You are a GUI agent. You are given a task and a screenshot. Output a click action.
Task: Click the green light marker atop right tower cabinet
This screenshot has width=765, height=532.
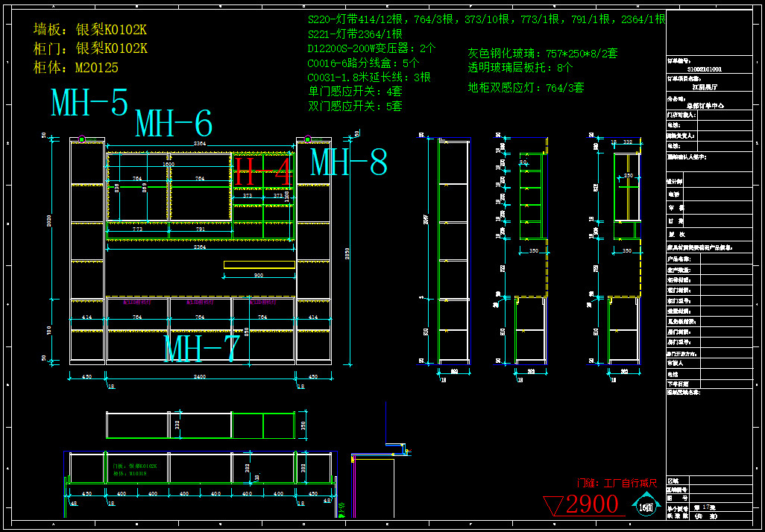coord(306,139)
